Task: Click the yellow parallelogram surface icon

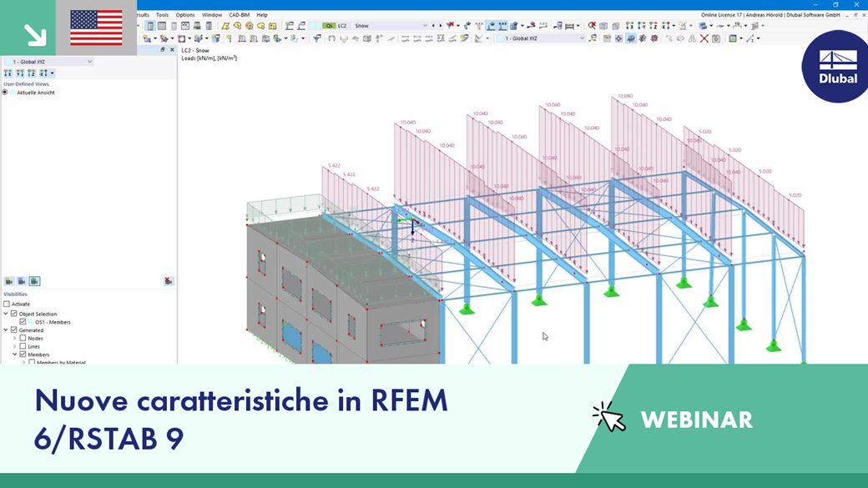Action: tap(225, 26)
